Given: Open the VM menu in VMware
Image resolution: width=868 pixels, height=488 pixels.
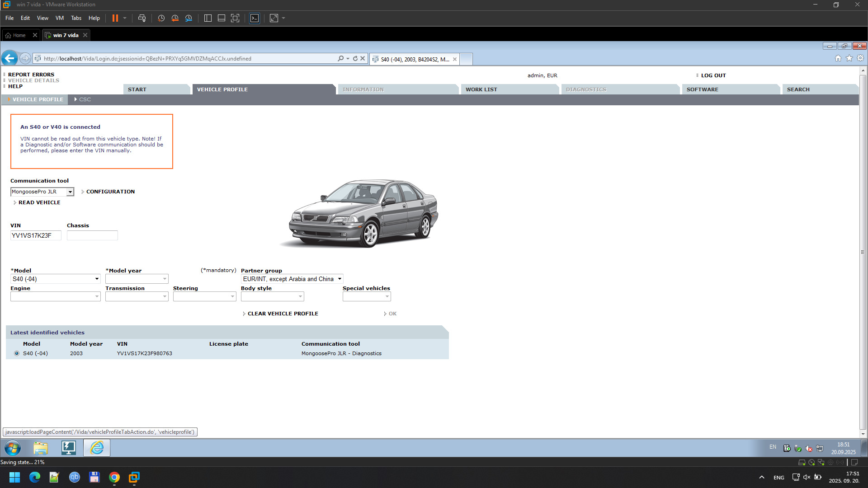Looking at the screenshot, I should 59,18.
